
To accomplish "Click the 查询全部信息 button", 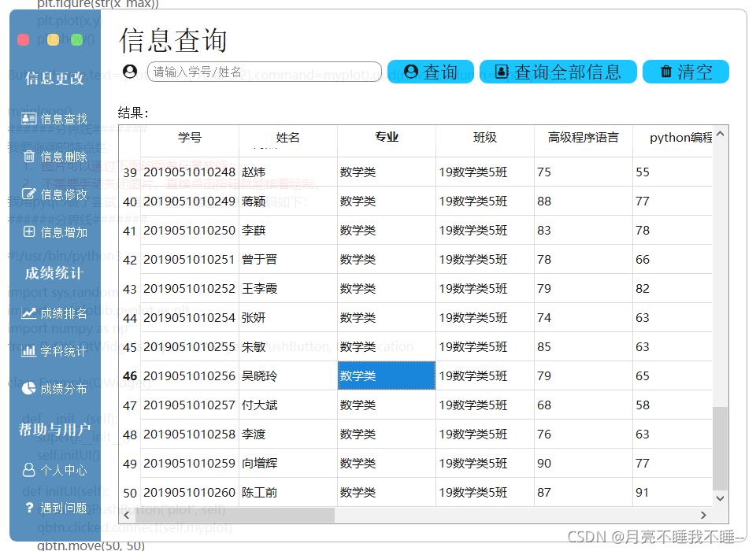I will coord(558,72).
